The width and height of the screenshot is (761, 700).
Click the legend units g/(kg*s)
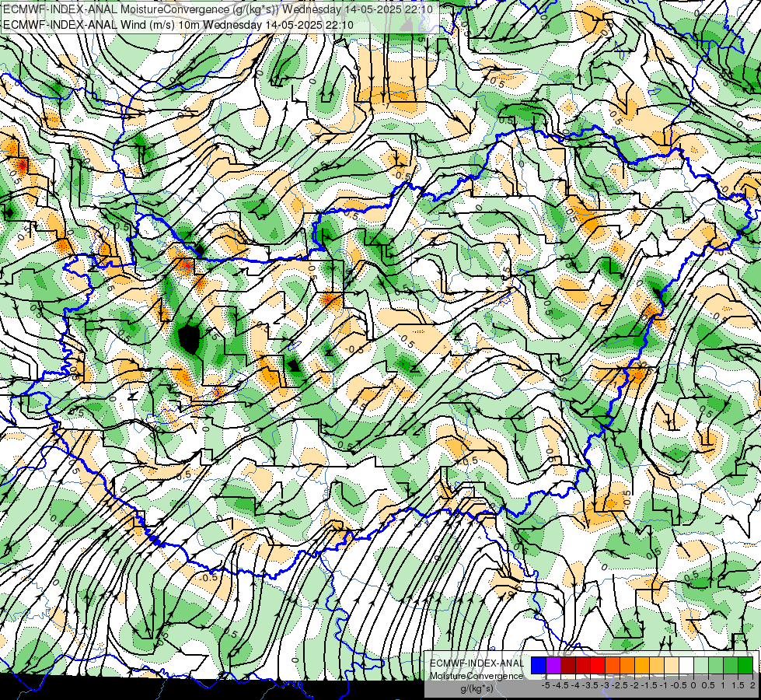(477, 688)
